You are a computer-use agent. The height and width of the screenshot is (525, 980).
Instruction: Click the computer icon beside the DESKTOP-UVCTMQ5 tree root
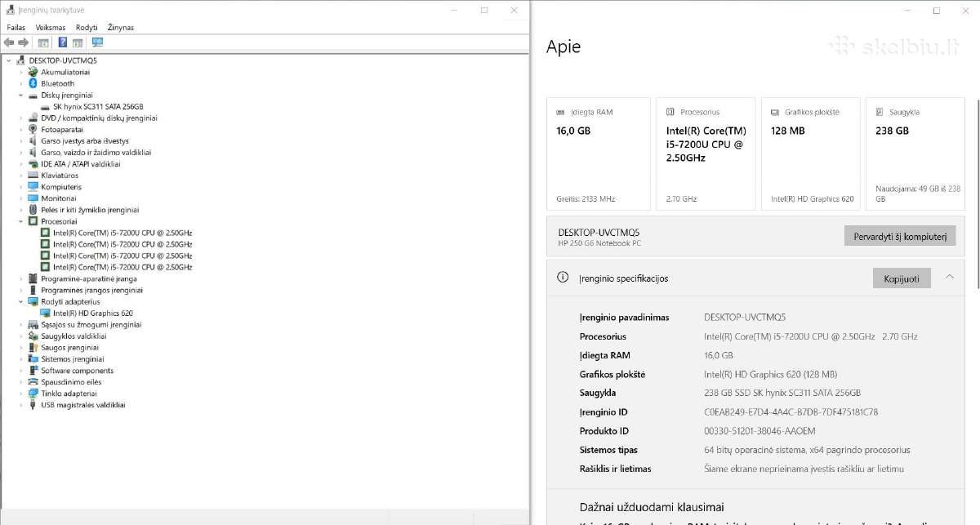click(x=21, y=60)
